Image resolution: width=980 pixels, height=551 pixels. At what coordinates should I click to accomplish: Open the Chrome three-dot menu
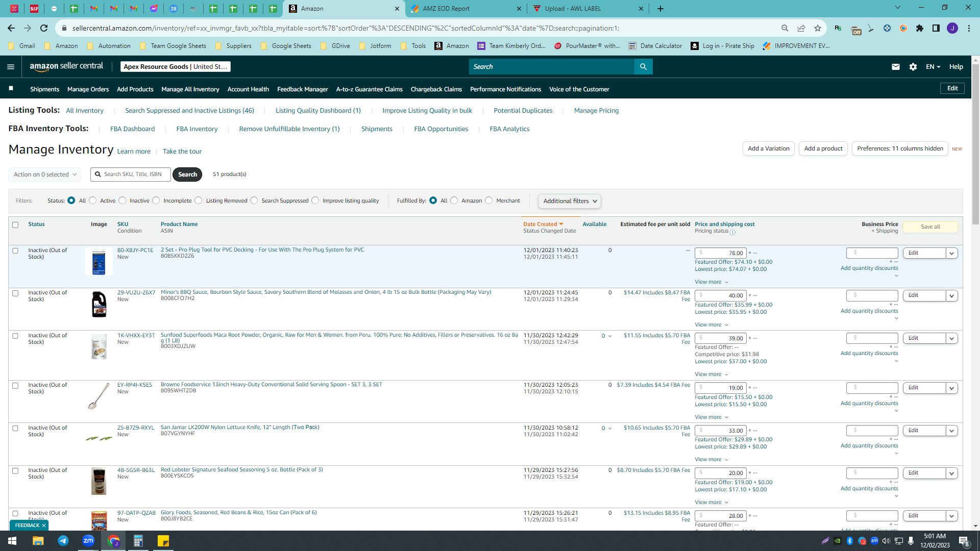coord(969,28)
